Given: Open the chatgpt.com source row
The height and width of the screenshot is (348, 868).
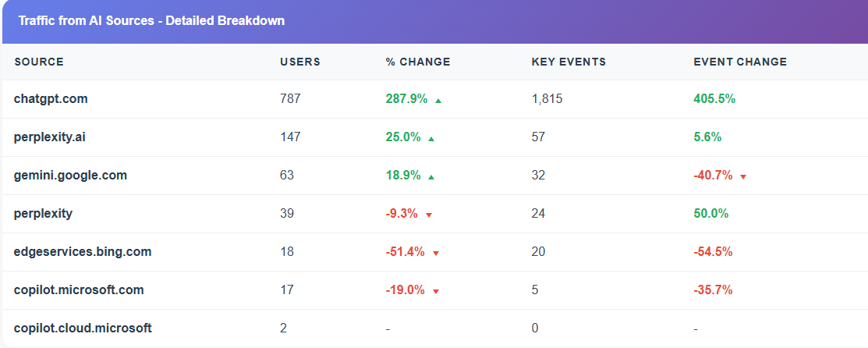Looking at the screenshot, I should tap(51, 99).
